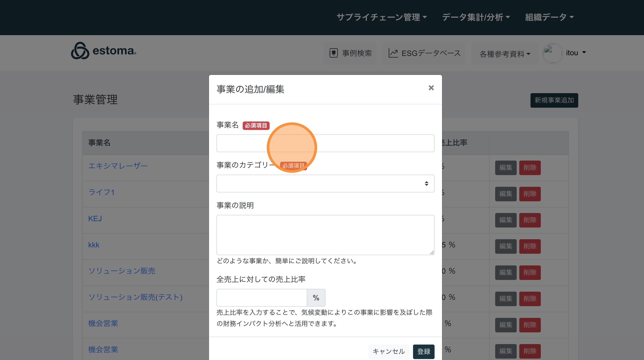Expand the 各種参考資料 dropdown
644x360 pixels.
click(505, 54)
